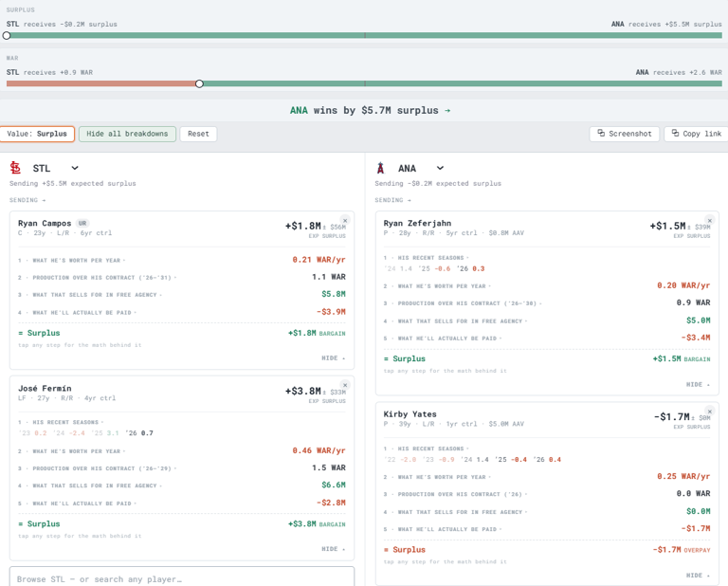Remove Kirby Yates from the trade

click(x=709, y=412)
